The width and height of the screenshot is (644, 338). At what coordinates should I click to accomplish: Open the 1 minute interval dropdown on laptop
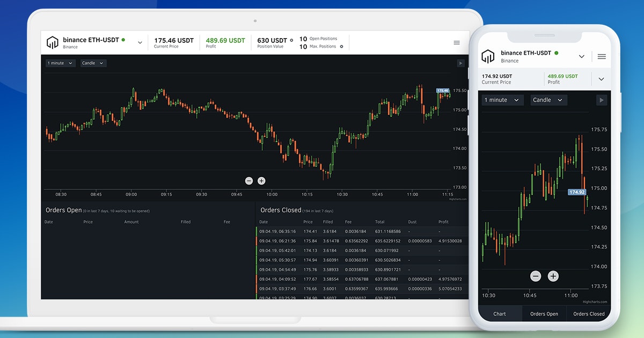60,63
